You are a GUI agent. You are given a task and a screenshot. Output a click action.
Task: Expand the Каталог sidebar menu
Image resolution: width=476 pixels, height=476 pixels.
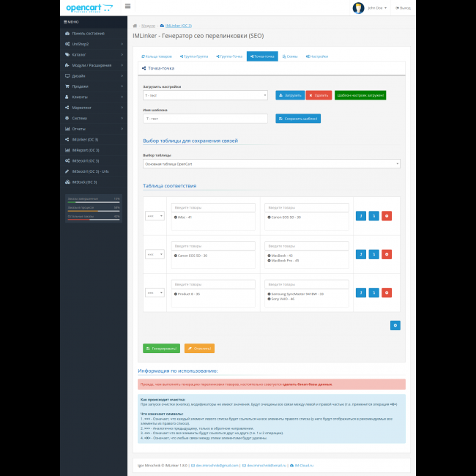[x=93, y=54]
